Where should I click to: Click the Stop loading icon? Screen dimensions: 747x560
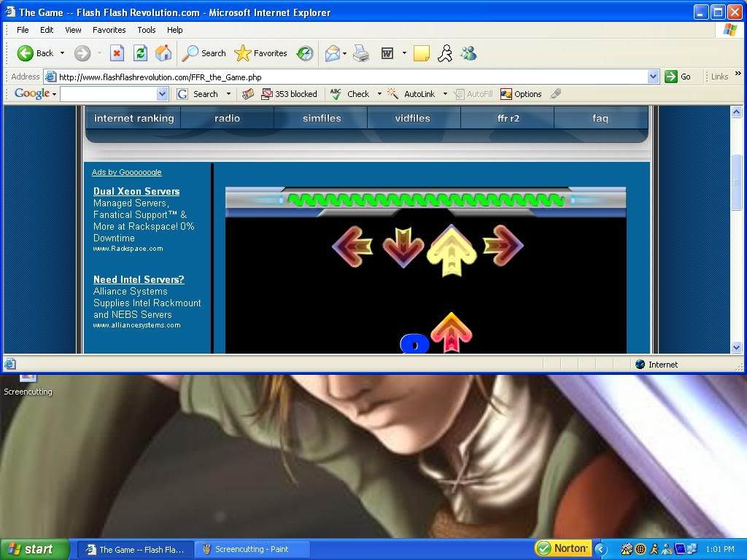[x=117, y=53]
